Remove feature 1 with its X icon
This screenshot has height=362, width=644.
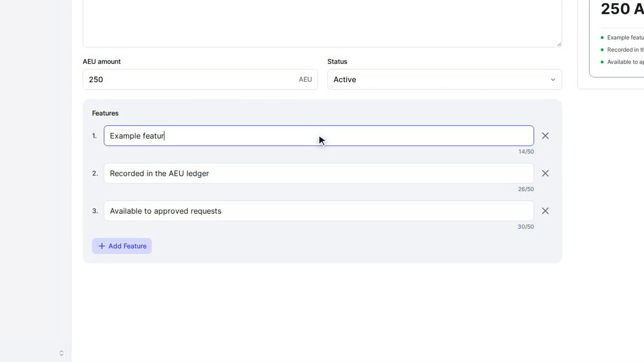click(545, 136)
